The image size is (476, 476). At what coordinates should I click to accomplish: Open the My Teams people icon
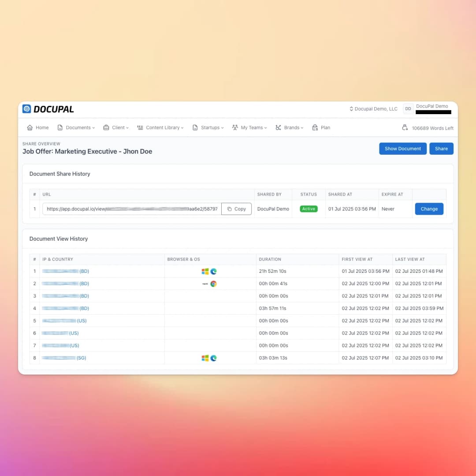click(x=235, y=127)
